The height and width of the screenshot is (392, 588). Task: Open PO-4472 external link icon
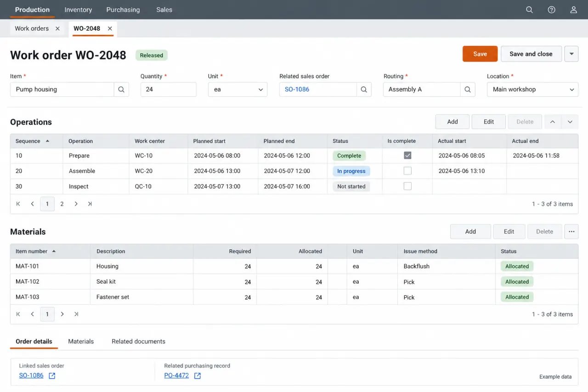[198, 376]
